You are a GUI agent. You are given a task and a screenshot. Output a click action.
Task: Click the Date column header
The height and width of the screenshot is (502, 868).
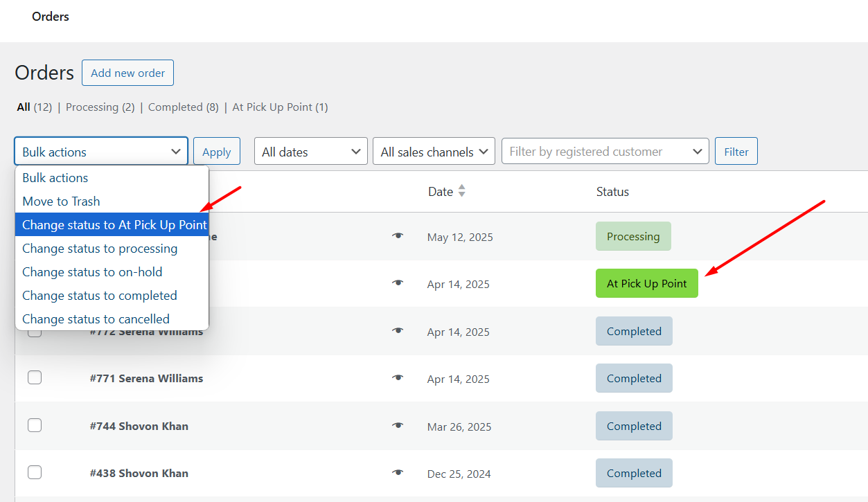click(441, 192)
